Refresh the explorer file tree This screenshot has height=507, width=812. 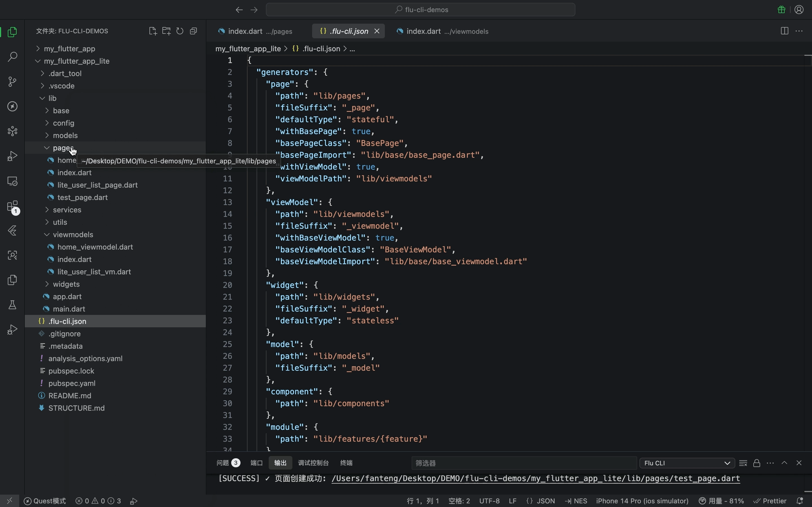click(180, 31)
